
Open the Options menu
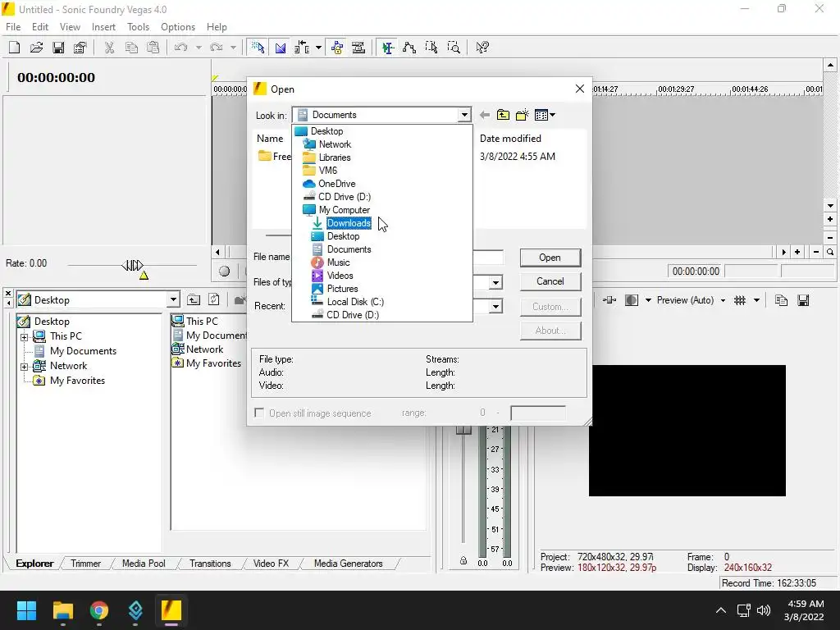(178, 27)
